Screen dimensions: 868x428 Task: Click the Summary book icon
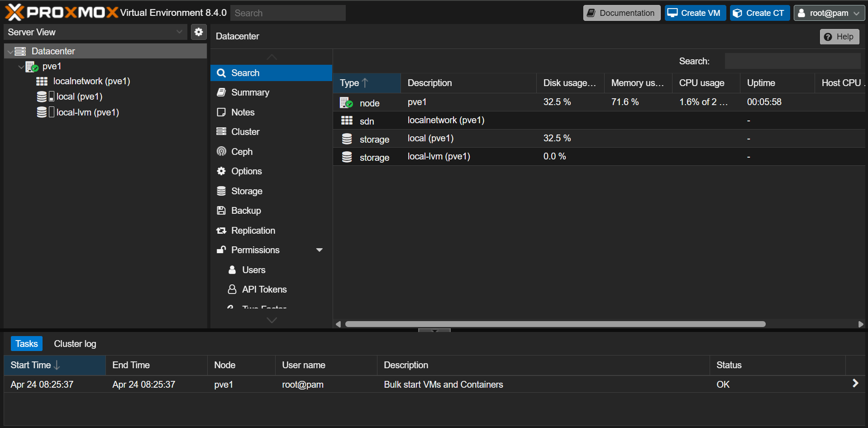pos(221,92)
